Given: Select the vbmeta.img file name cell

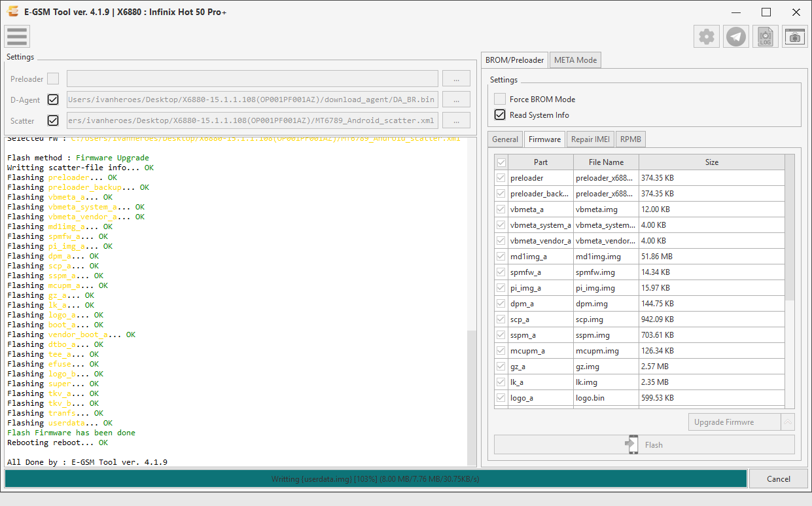Looking at the screenshot, I should pyautogui.click(x=606, y=209).
